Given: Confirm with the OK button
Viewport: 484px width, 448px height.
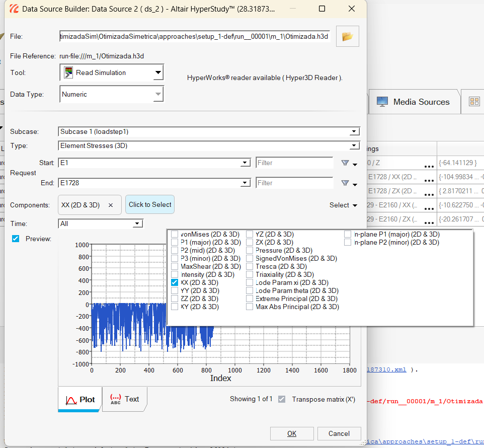Looking at the screenshot, I should pyautogui.click(x=292, y=433).
